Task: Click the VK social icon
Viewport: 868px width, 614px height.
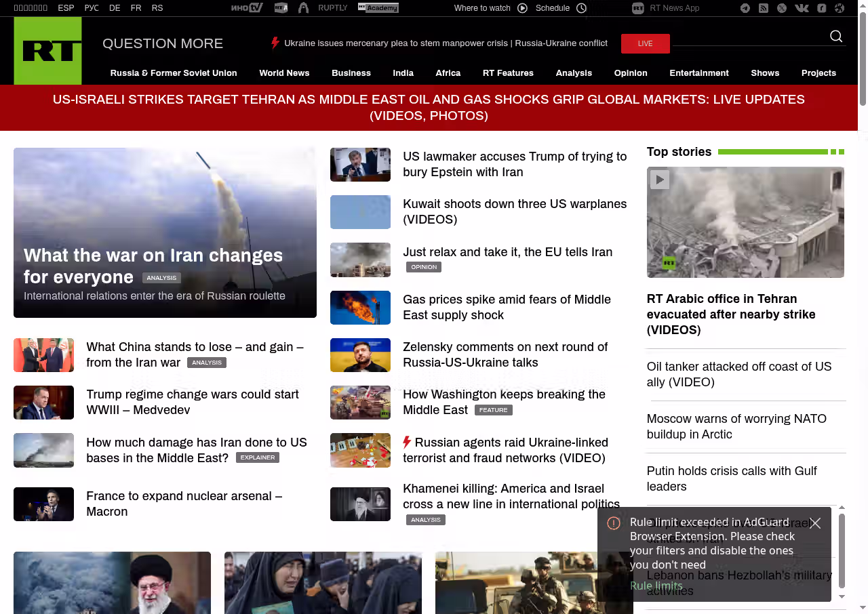Action: [x=802, y=8]
